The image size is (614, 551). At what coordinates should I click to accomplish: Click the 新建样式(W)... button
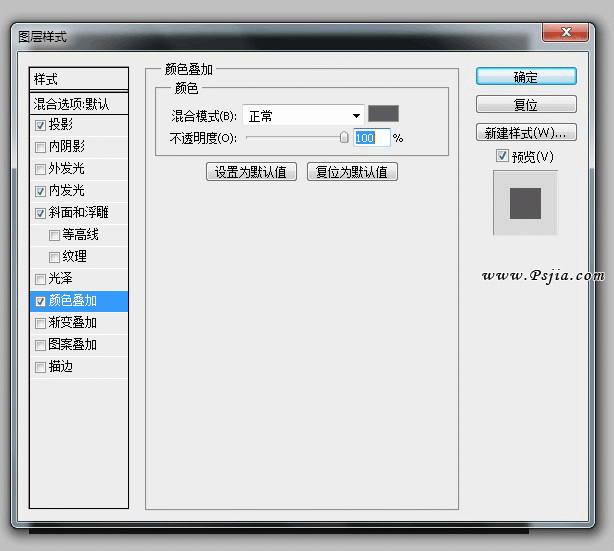[x=525, y=132]
